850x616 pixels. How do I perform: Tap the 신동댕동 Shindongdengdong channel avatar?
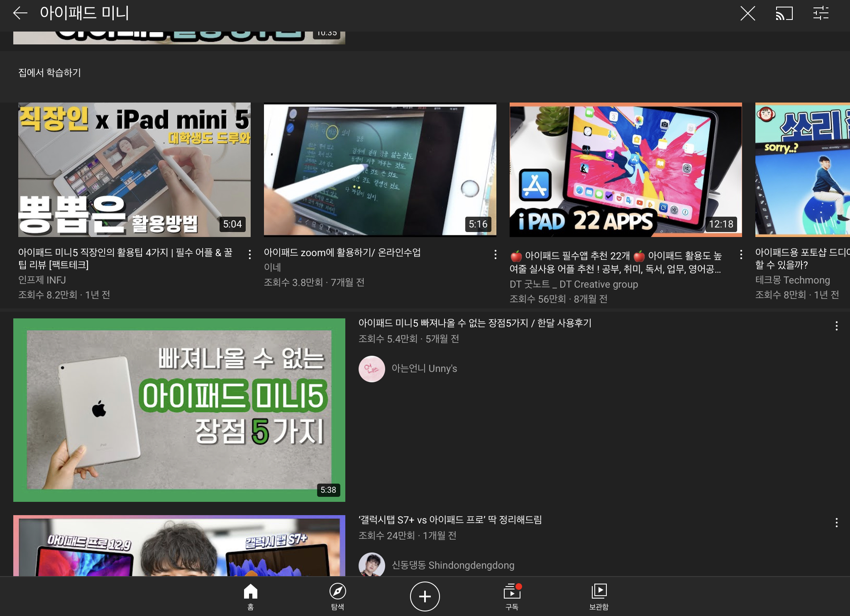pyautogui.click(x=372, y=565)
